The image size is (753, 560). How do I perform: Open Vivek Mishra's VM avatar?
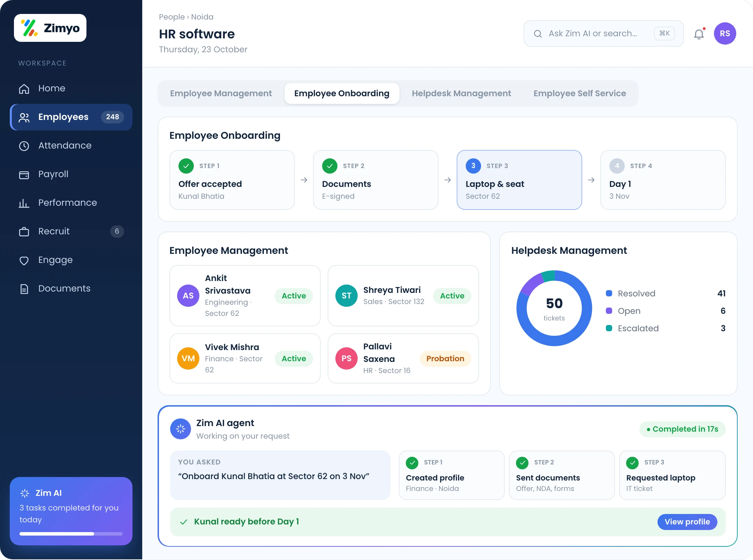click(188, 358)
